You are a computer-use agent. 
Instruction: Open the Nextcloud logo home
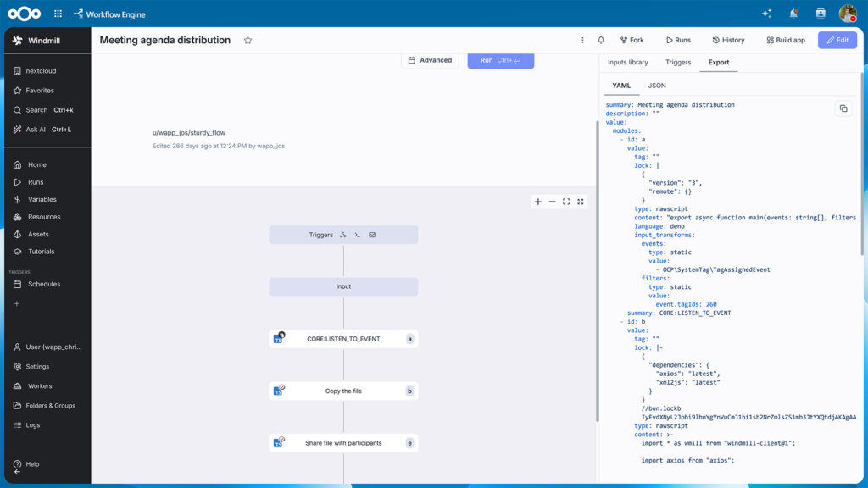(25, 14)
